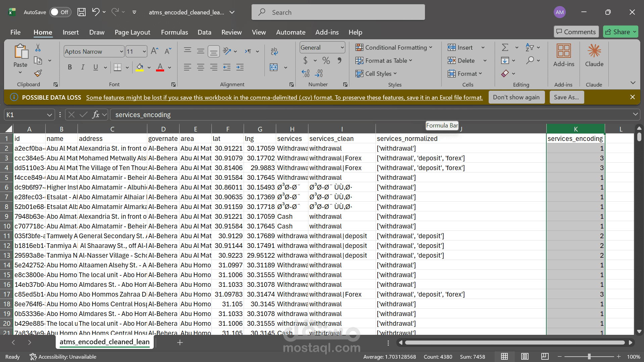Viewport: 644px width, 362px height.
Task: Click the Wrap Text icon
Action: [x=274, y=51]
